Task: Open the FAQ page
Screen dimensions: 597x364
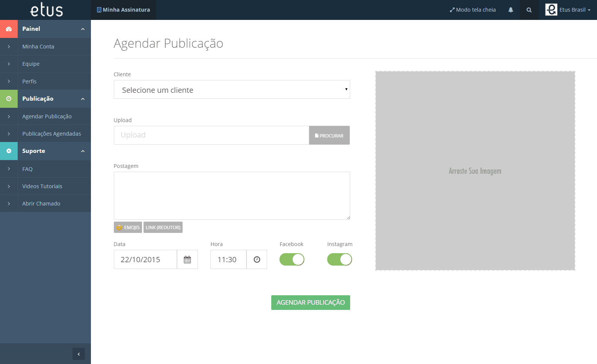Action: [x=27, y=169]
